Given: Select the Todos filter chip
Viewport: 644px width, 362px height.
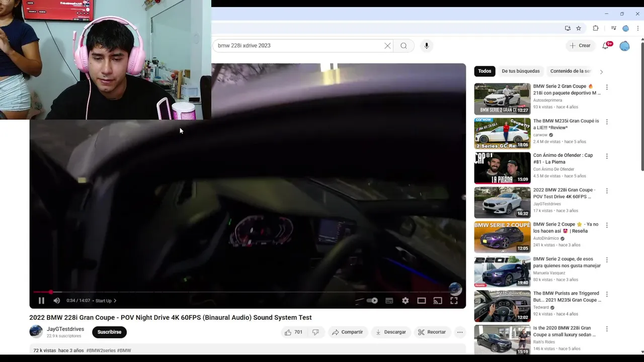Looking at the screenshot, I should (485, 71).
